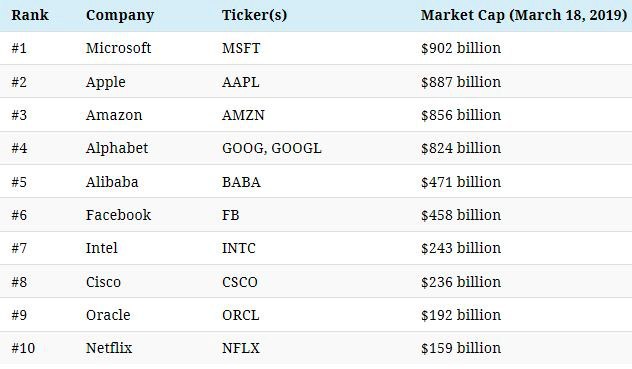The height and width of the screenshot is (369, 632).
Task: Click the Company column header
Action: point(120,16)
